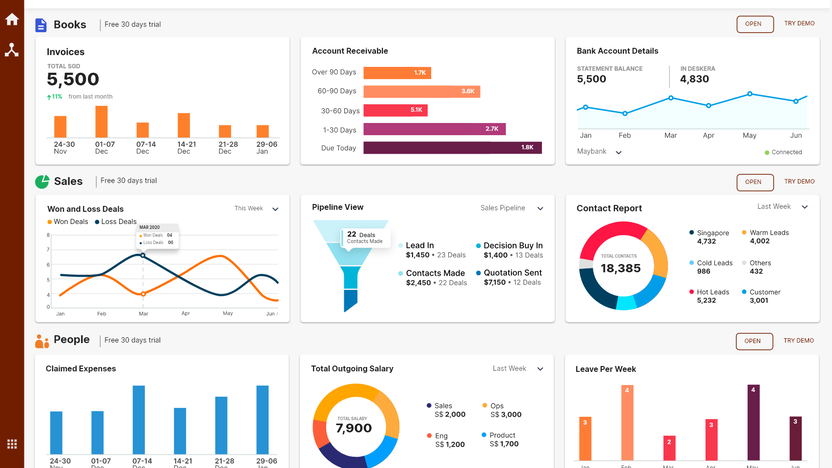
Task: Click the Product S$ 1,700 salary legend
Action: point(500,439)
